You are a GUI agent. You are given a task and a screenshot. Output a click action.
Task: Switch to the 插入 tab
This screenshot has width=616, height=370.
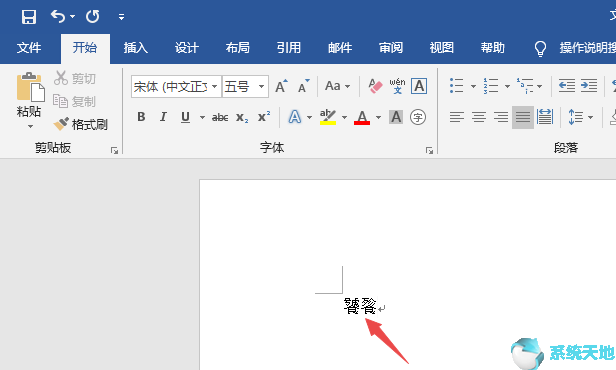click(x=136, y=48)
